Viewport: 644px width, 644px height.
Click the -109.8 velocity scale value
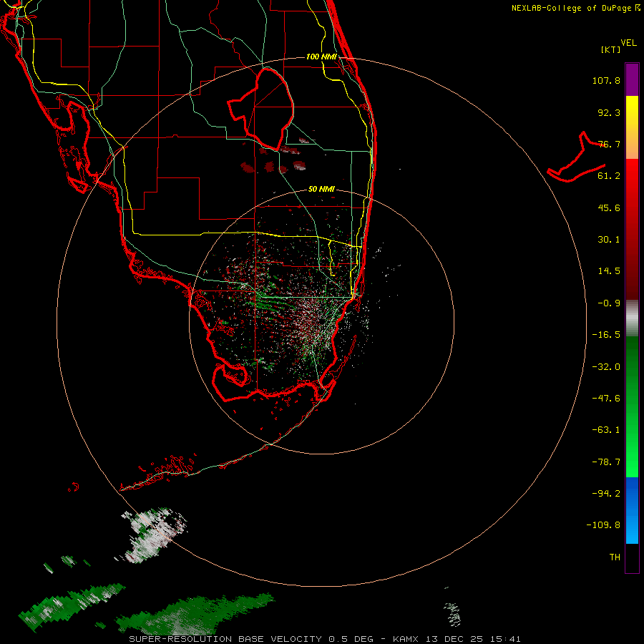pos(603,525)
